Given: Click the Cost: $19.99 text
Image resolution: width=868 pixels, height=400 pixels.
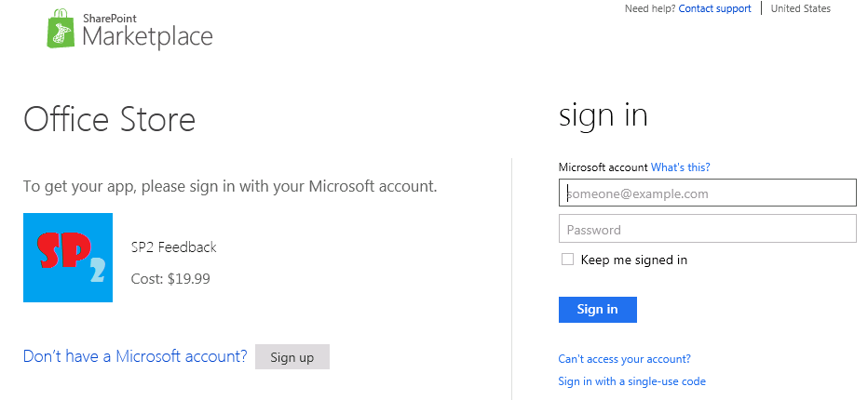Looking at the screenshot, I should 170,279.
